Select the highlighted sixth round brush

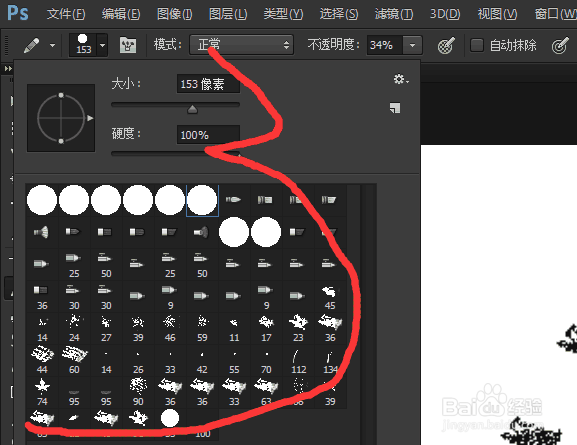click(202, 200)
